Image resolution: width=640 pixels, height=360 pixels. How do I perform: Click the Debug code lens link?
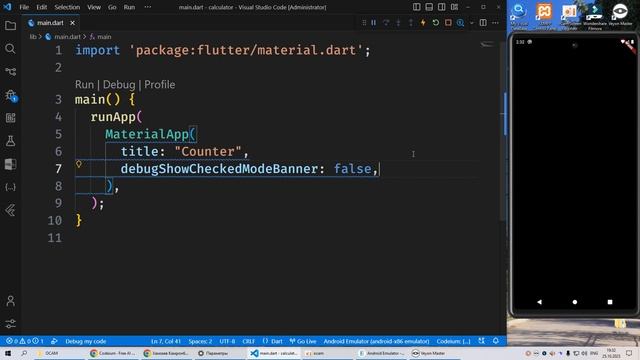pos(119,84)
